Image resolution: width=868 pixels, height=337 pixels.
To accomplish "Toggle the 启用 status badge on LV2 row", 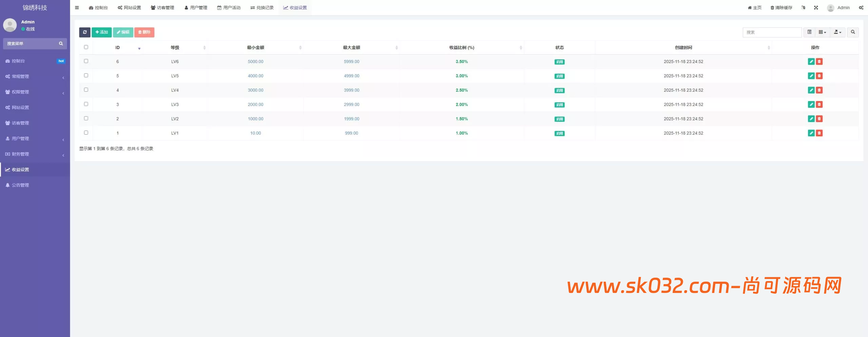I will coord(559,119).
